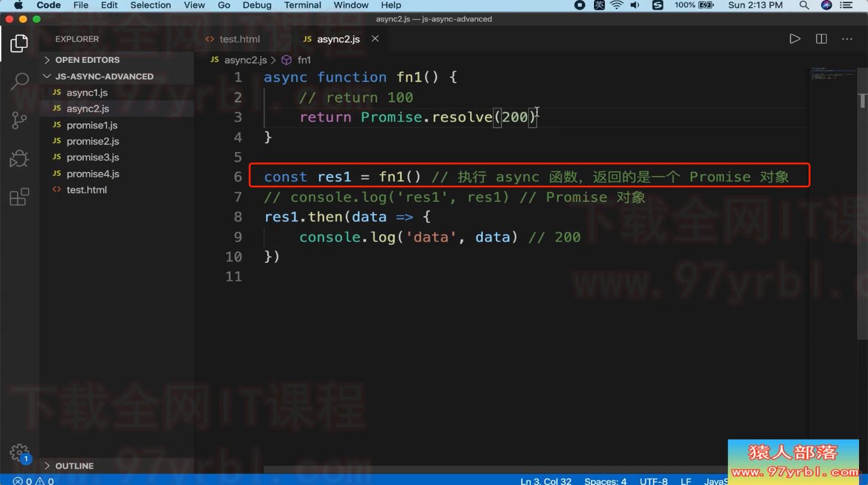Close the async2.js tab
This screenshot has height=485, width=868.
(375, 38)
